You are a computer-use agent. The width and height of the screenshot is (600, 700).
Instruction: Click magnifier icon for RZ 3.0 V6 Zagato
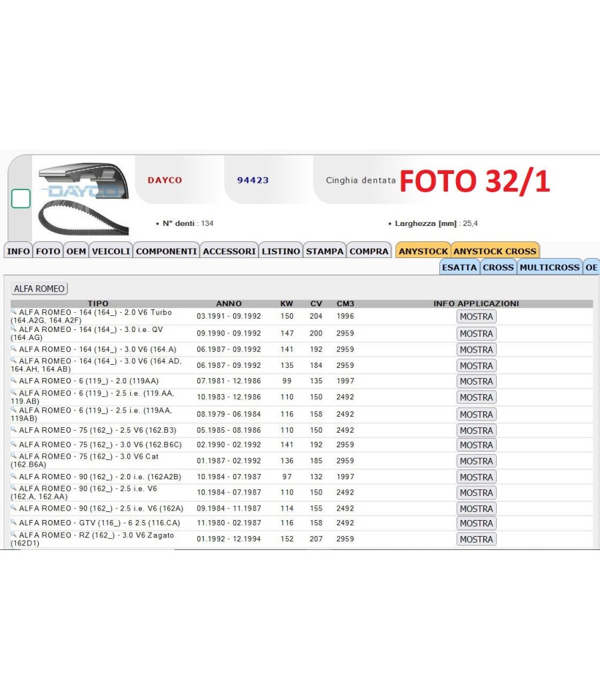(14, 534)
